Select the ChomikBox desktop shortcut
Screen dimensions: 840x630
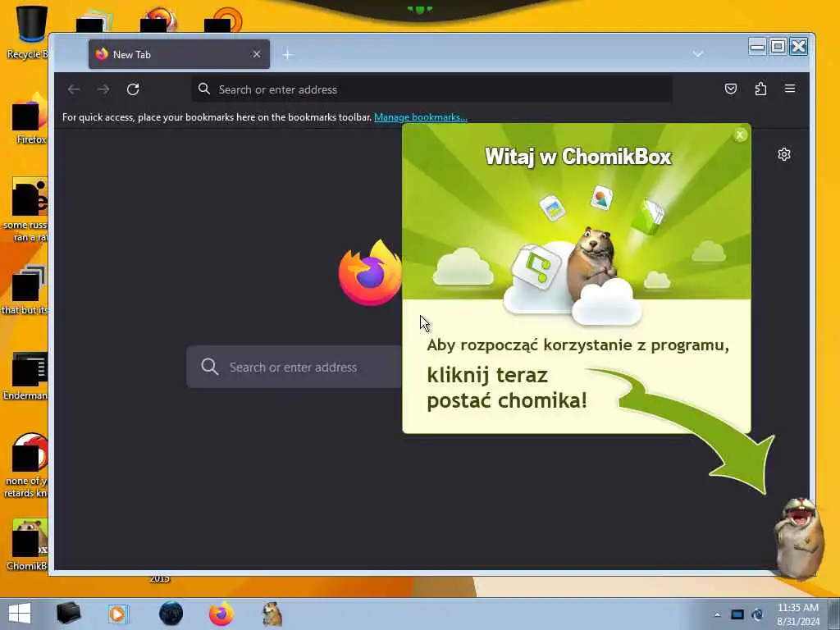coord(28,545)
